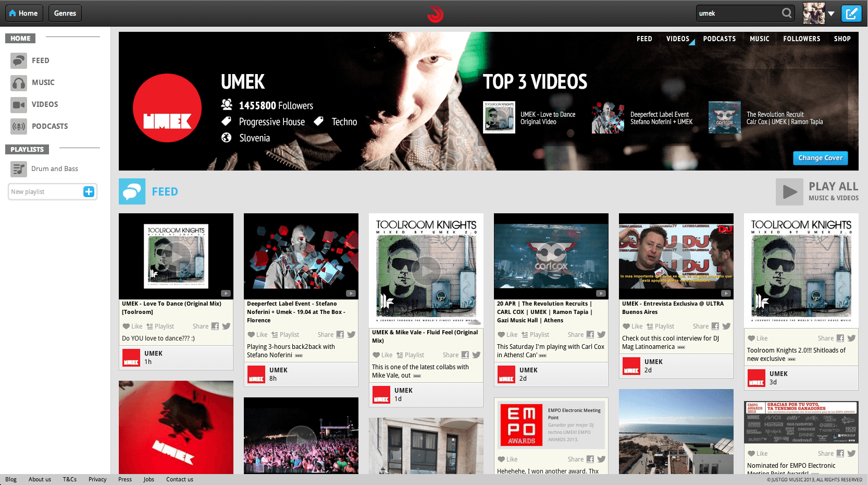Open the Contact us footer link
This screenshot has height=485, width=868.
180,479
